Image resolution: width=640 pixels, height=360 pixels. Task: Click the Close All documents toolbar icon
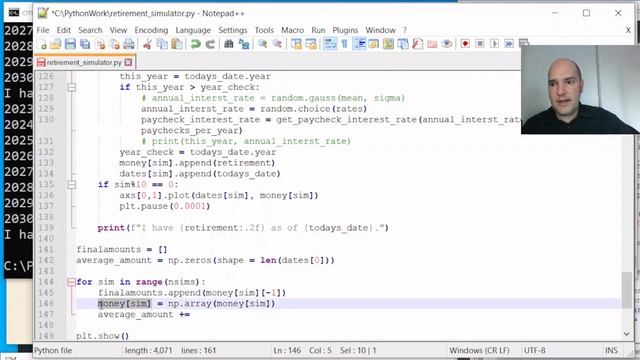coord(115,44)
